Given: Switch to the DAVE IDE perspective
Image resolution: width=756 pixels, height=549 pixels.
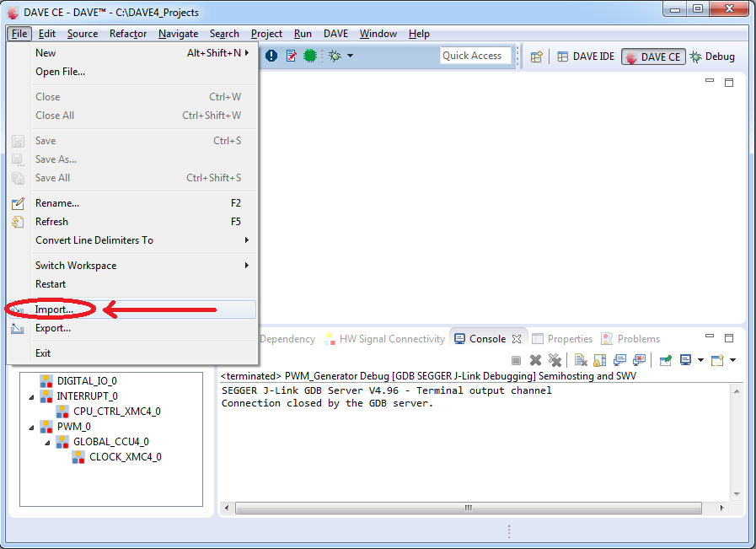Looking at the screenshot, I should coord(586,57).
